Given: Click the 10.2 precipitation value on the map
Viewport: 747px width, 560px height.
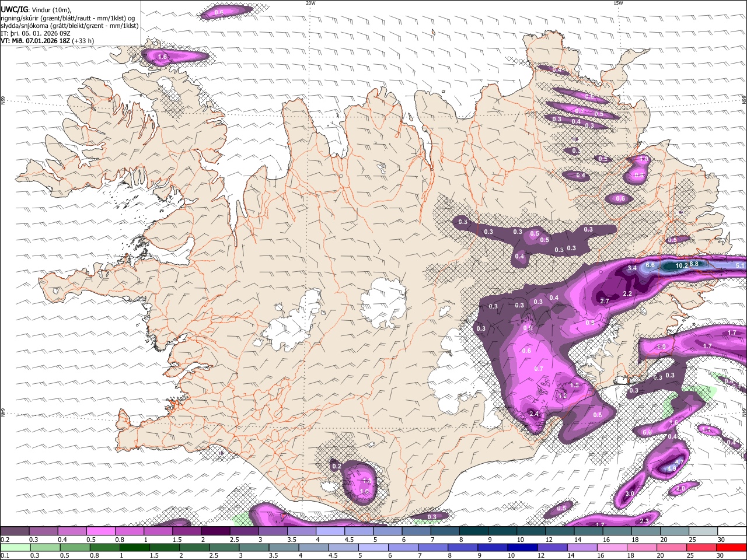Looking at the screenshot, I should 681,265.
